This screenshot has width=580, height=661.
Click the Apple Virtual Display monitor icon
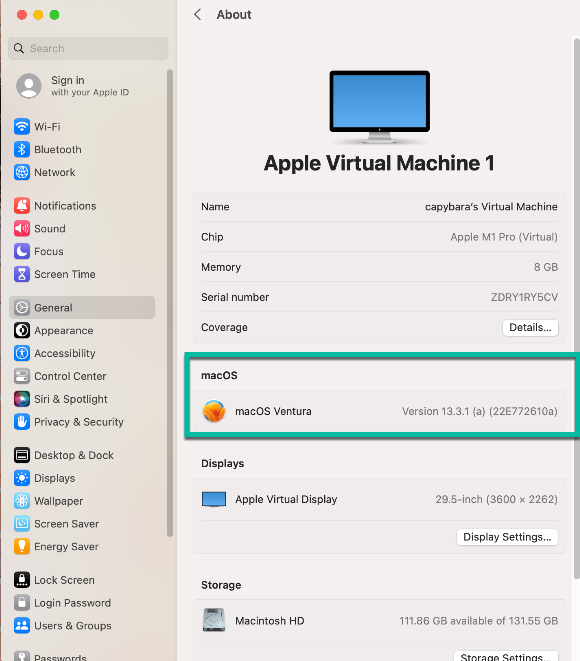[214, 499]
